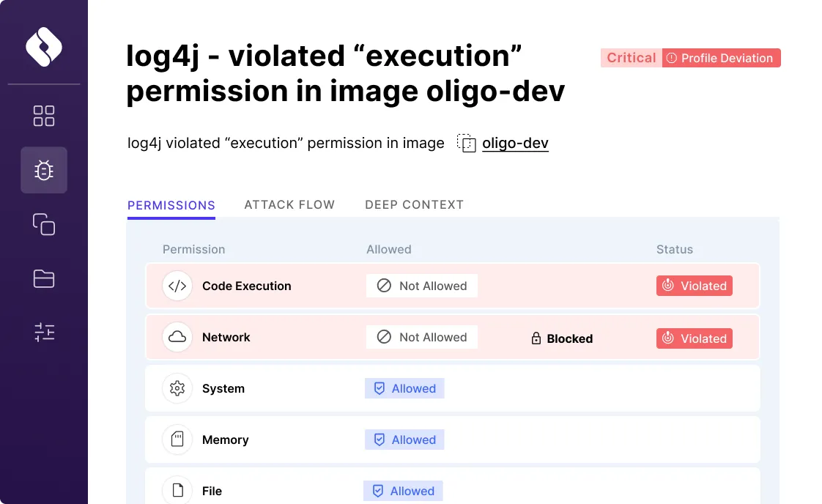
Task: Select the Permissions tab
Action: (171, 205)
